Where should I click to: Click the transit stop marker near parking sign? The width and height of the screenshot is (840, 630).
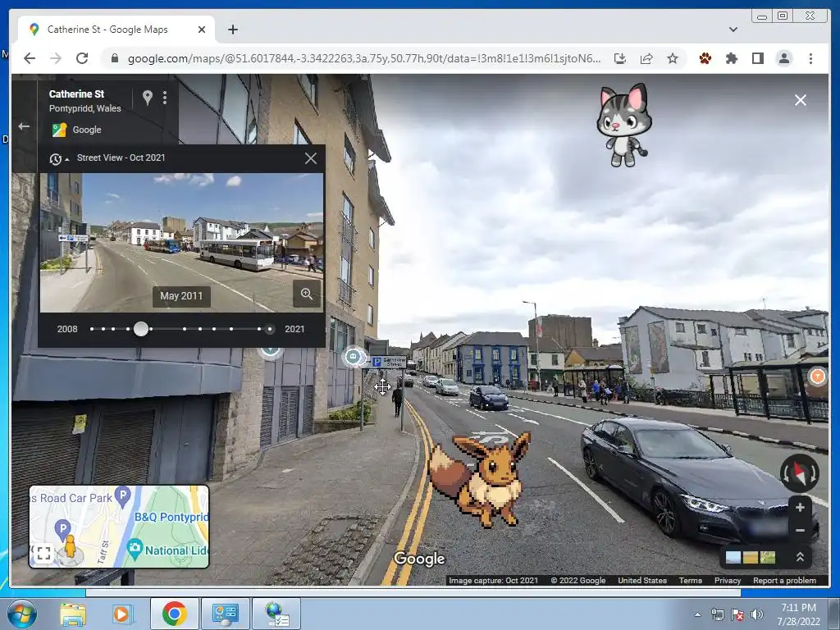click(x=353, y=357)
